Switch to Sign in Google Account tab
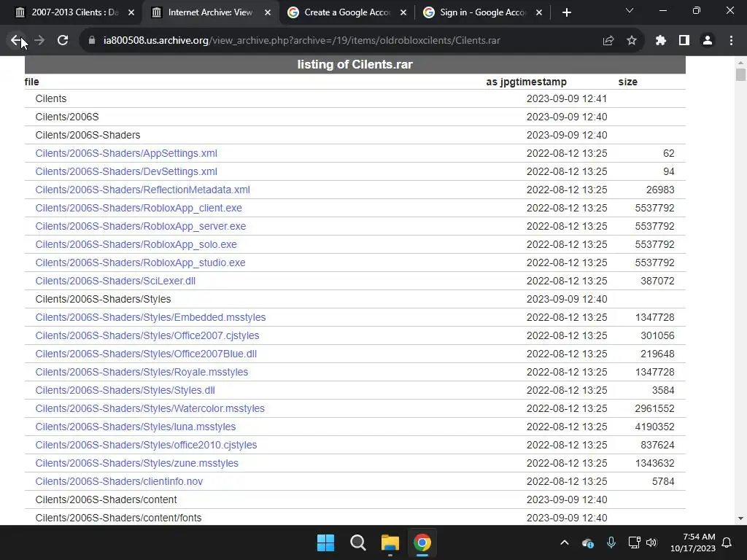This screenshot has height=560, width=747. tap(483, 13)
